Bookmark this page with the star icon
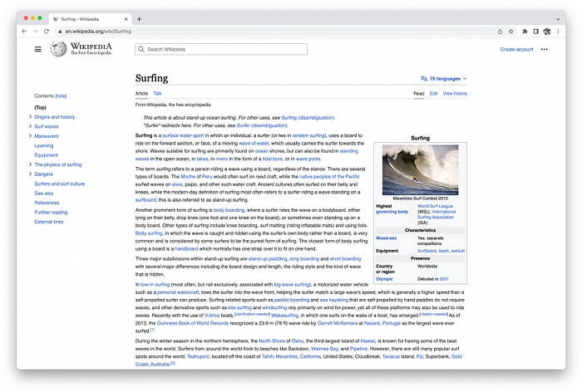Viewport: 582px width, 392px height. point(511,32)
